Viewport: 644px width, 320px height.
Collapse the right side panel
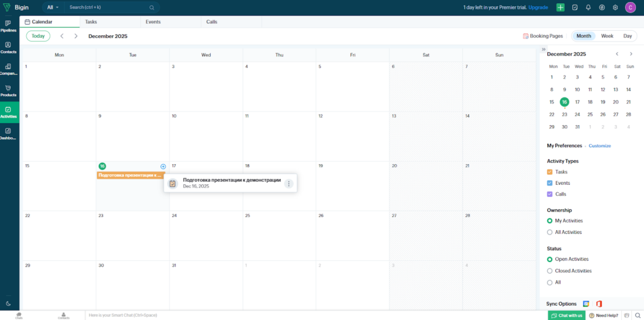(x=544, y=49)
